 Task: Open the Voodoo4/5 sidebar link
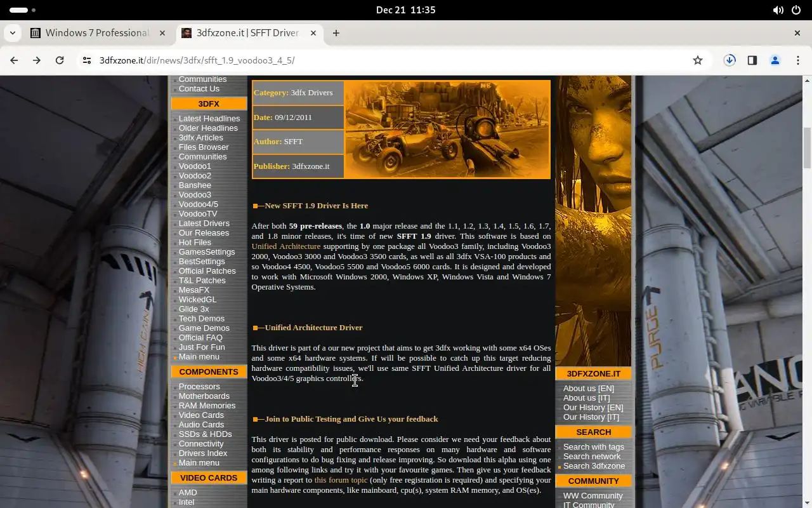[x=198, y=204]
